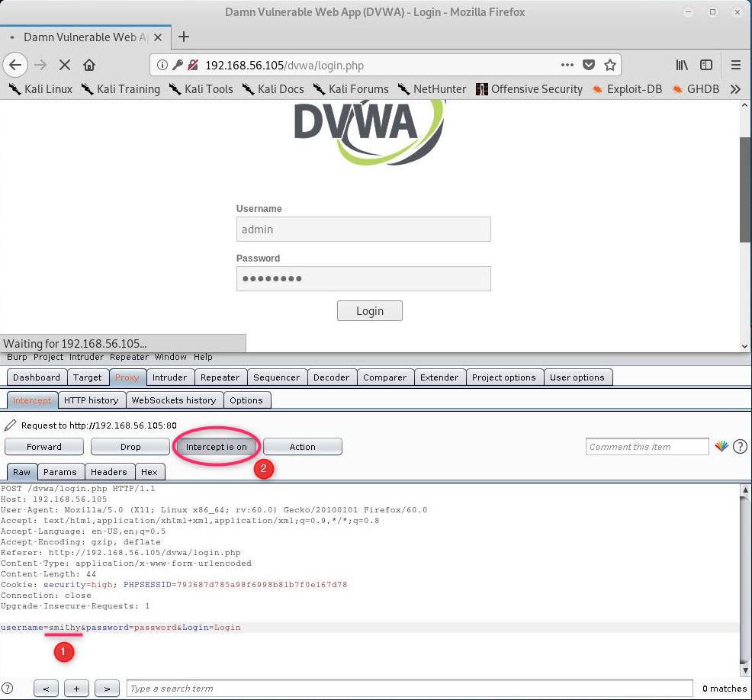The width and height of the screenshot is (752, 700).
Task: Switch request view to Headers tab
Action: coord(109,472)
